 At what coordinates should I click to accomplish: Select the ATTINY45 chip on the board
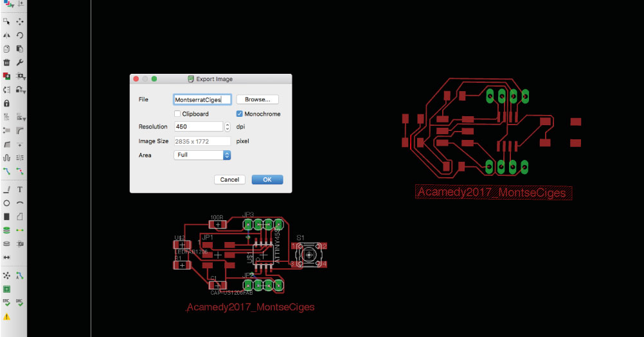263,255
